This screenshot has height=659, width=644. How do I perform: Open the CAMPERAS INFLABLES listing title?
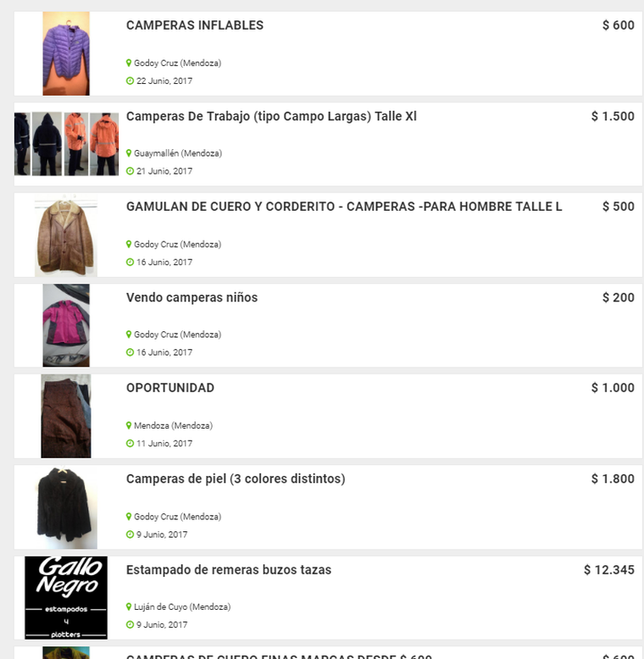[195, 25]
